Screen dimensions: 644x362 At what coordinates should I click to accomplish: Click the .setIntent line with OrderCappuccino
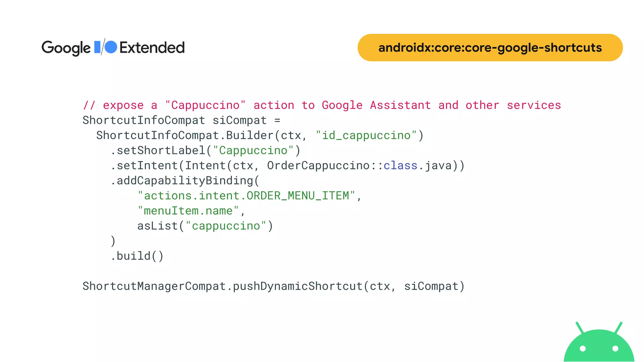coord(287,166)
